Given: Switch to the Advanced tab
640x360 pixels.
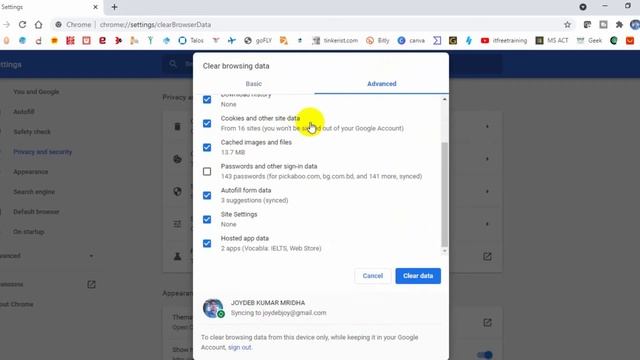Looking at the screenshot, I should [x=382, y=84].
